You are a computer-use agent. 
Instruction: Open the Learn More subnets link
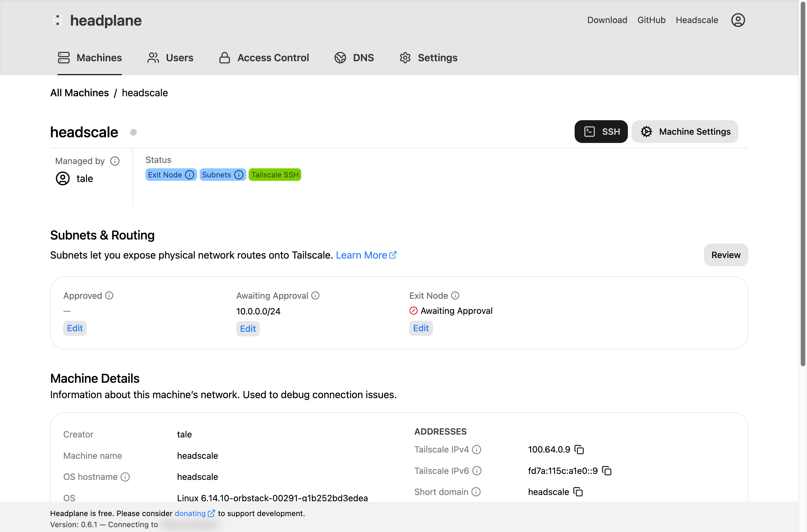pyautogui.click(x=366, y=255)
